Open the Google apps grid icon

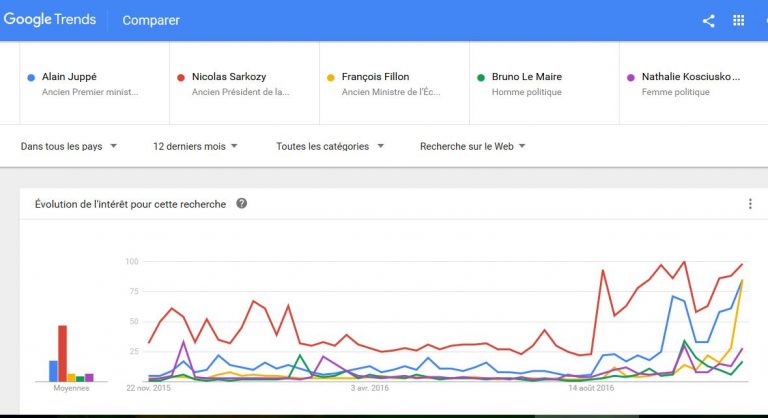(738, 20)
